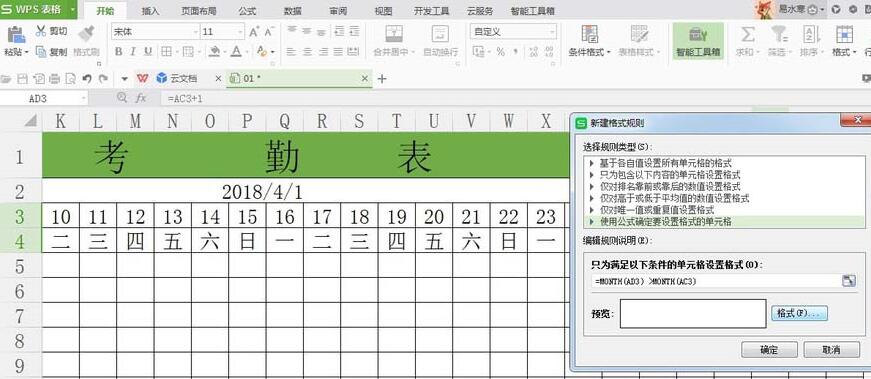Toggle align right for text
Viewport: 871px width, 379px height.
tap(323, 52)
